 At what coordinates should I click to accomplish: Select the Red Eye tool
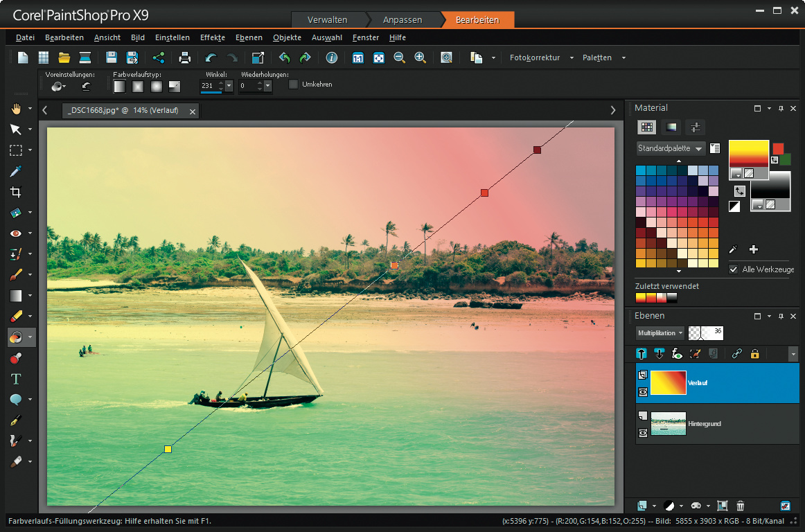coord(16,233)
